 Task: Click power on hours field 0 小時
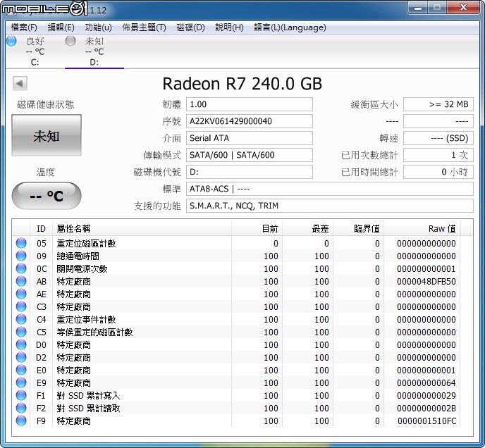pyautogui.click(x=438, y=172)
